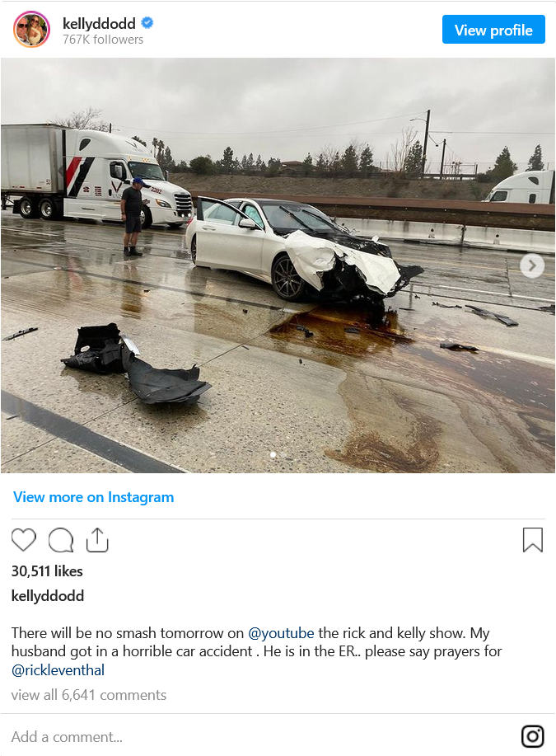
Task: Open the @rickleventhal mention
Action: pyautogui.click(x=58, y=670)
